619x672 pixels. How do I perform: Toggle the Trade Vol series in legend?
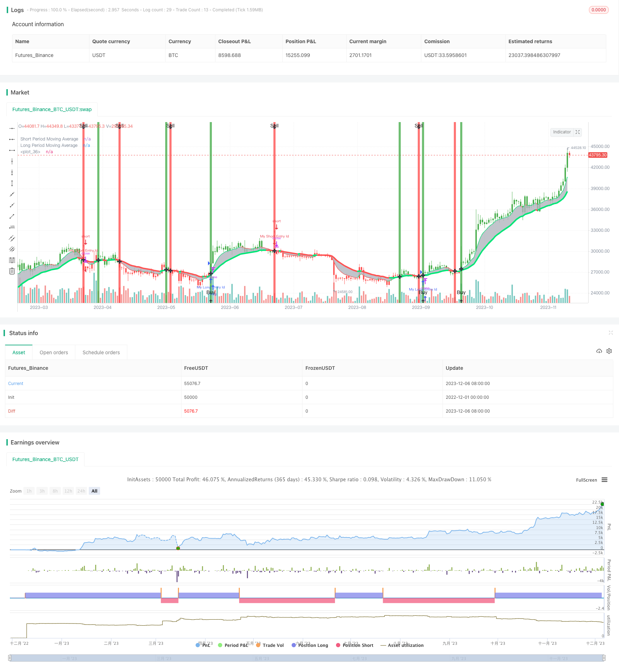pos(270,645)
